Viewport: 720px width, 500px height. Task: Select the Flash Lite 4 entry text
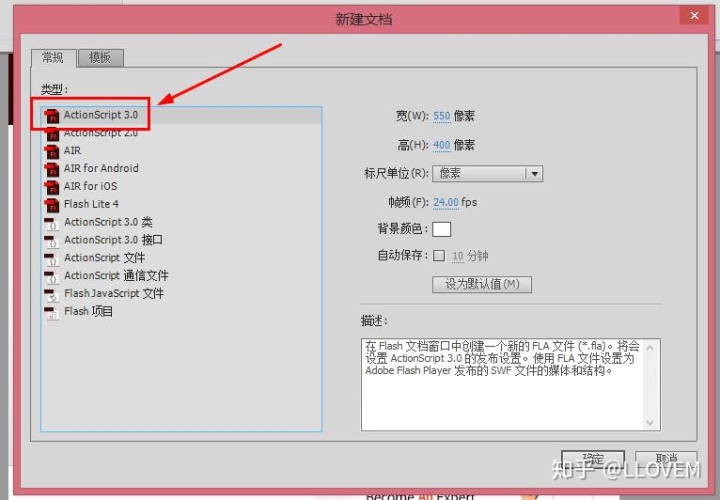[x=91, y=204]
